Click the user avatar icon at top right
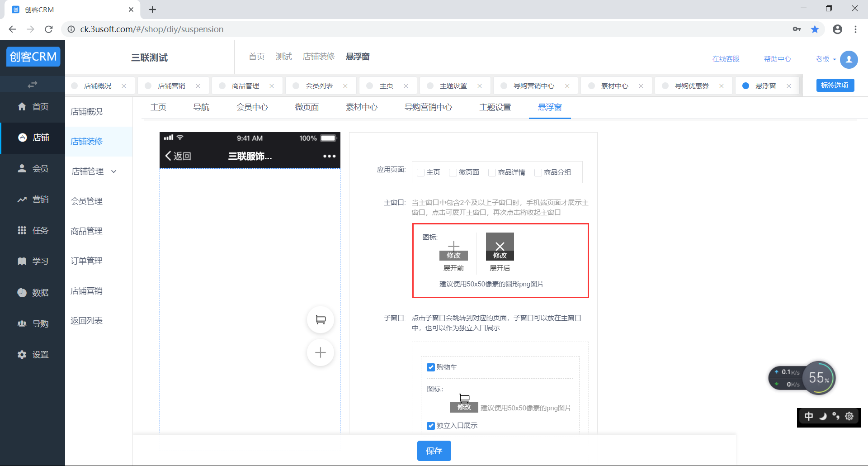This screenshot has height=466, width=868. click(x=849, y=59)
